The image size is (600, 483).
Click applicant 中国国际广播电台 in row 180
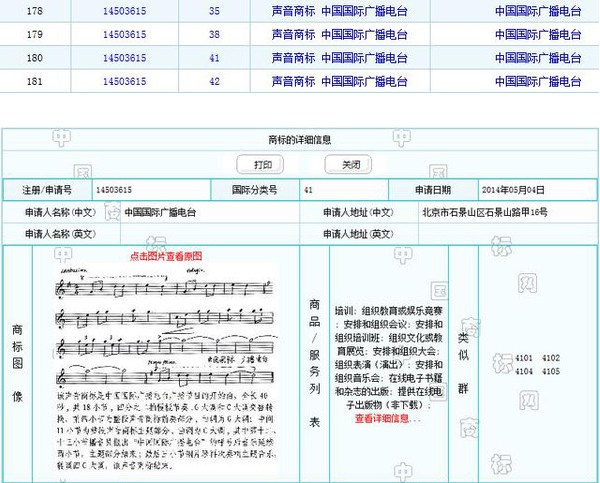[x=538, y=58]
